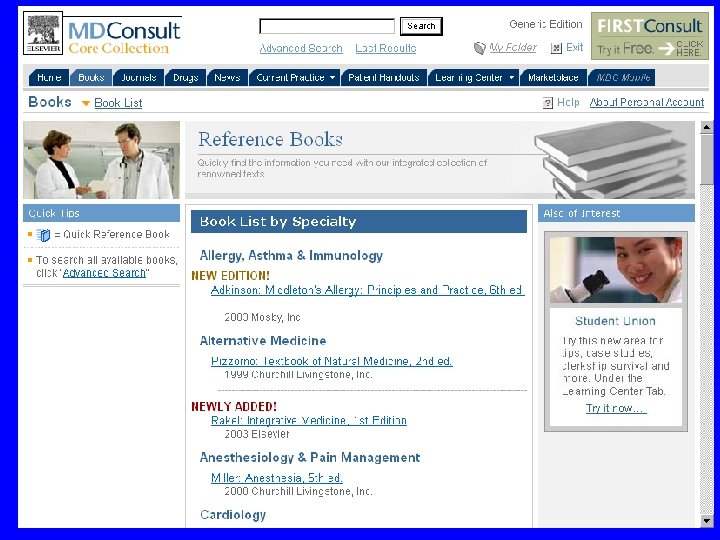Click the Exit icon
Viewport: 720px width, 540px height.
(x=556, y=48)
